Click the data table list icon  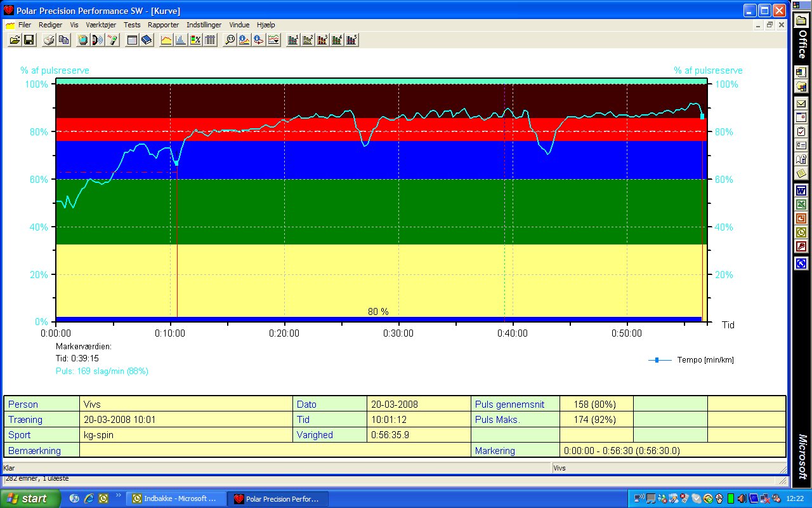[209, 40]
